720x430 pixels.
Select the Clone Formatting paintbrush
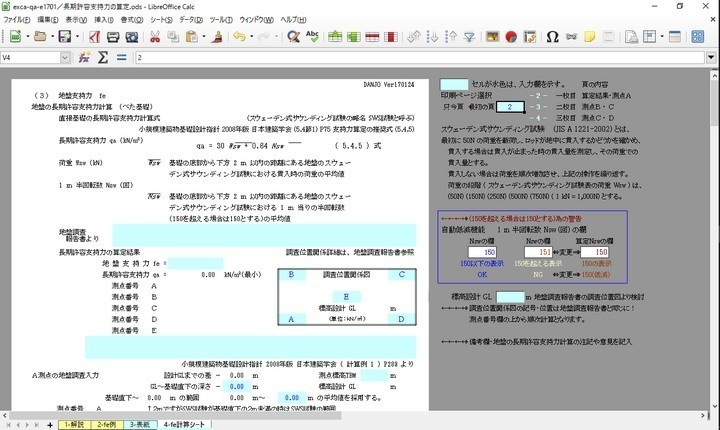[217, 37]
